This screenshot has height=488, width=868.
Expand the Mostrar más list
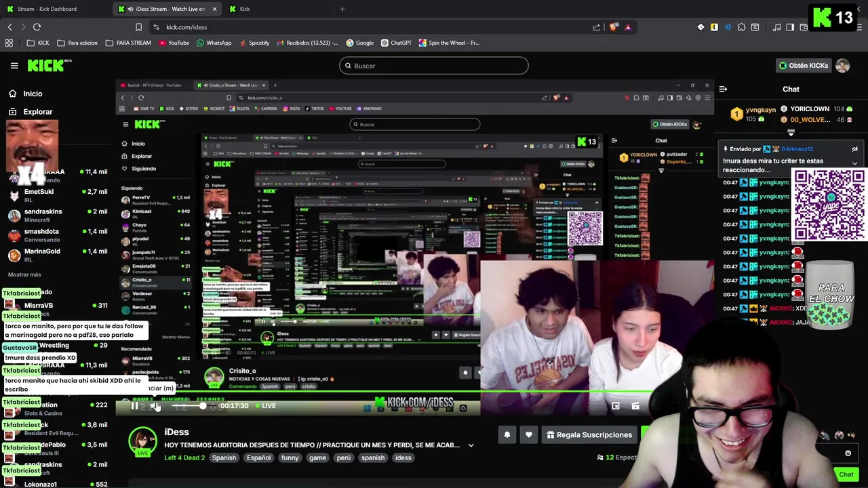tap(24, 274)
